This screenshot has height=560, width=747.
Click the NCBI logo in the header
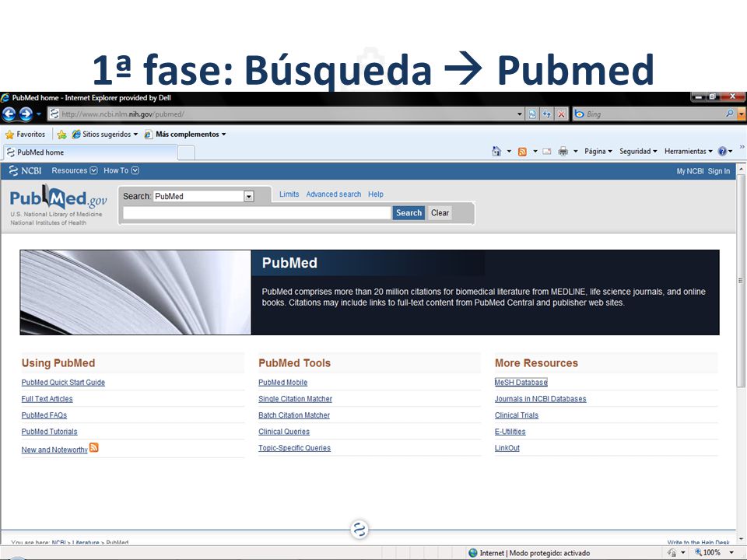[x=25, y=170]
